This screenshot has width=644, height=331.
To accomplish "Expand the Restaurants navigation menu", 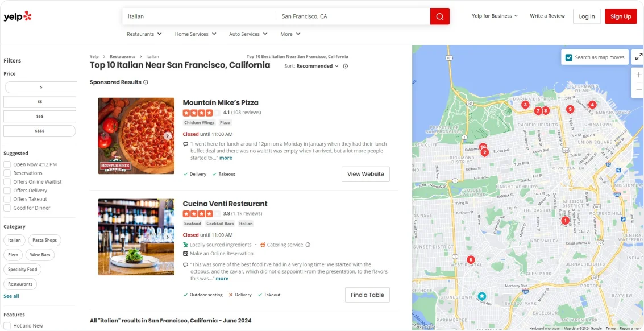I will pyautogui.click(x=144, y=34).
